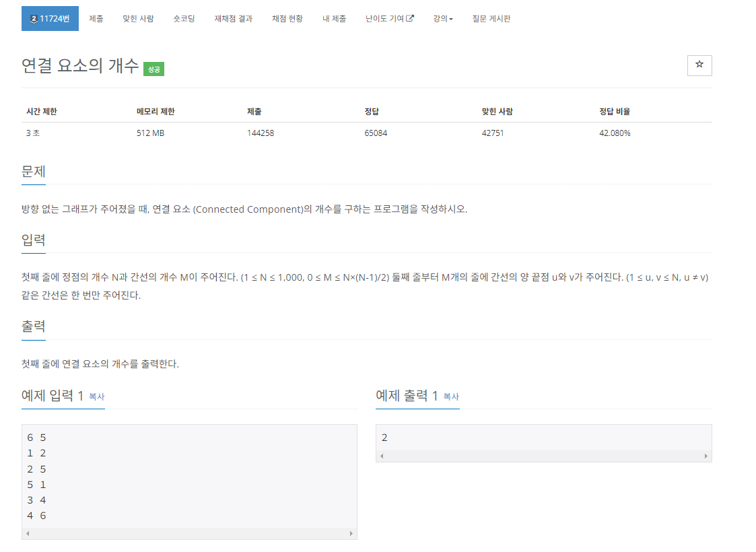Click the 시간 제한 column header

click(x=42, y=111)
